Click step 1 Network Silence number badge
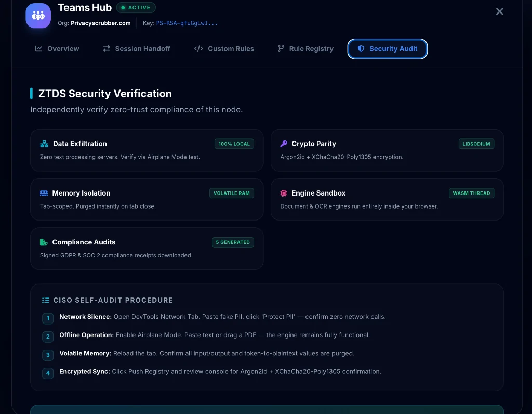The width and height of the screenshot is (532, 414). pyautogui.click(x=48, y=319)
